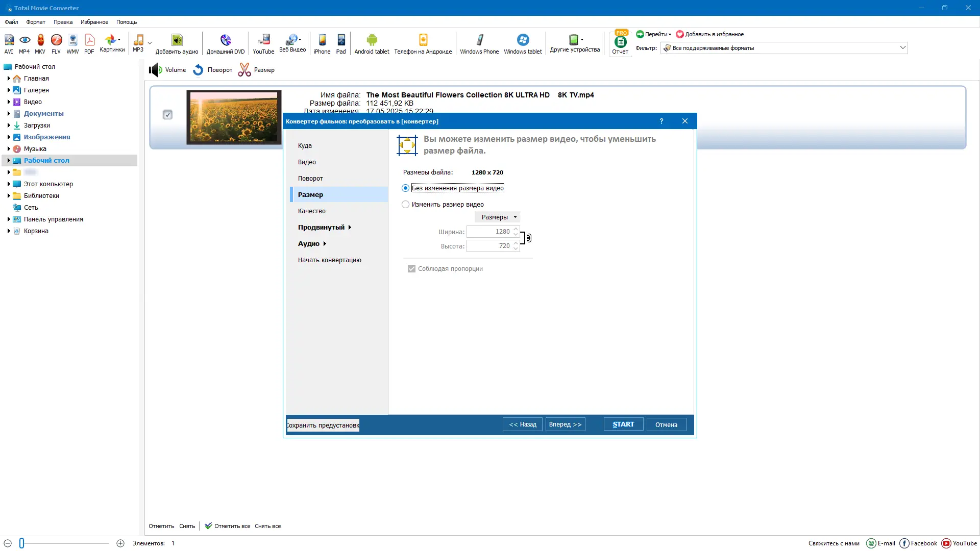Expand the Этот компьютер tree node
Viewport: 980px width, 551px height.
click(x=9, y=184)
